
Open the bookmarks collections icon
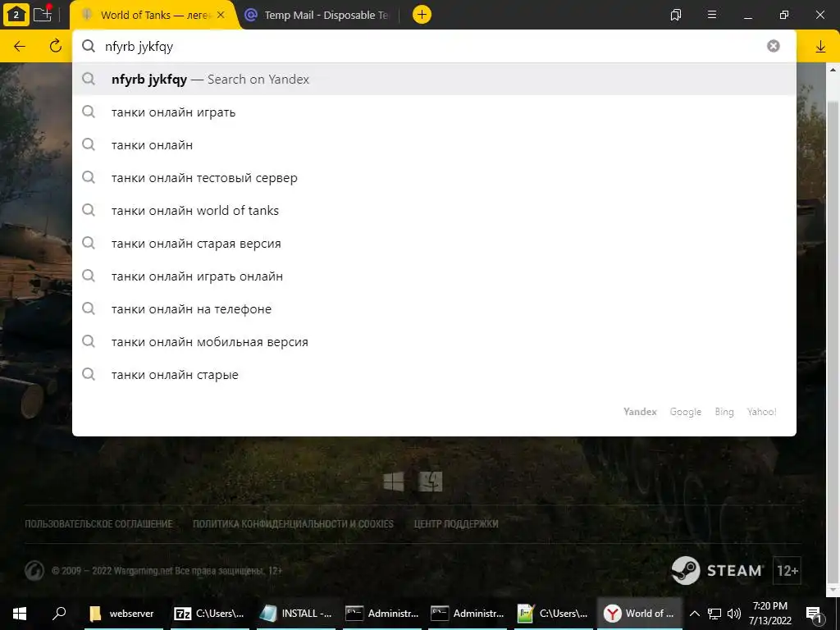676,15
